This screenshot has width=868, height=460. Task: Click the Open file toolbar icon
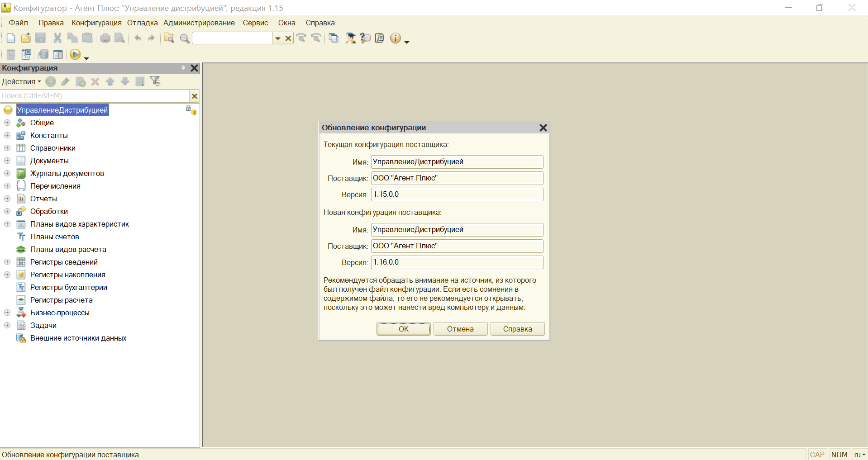pos(26,38)
